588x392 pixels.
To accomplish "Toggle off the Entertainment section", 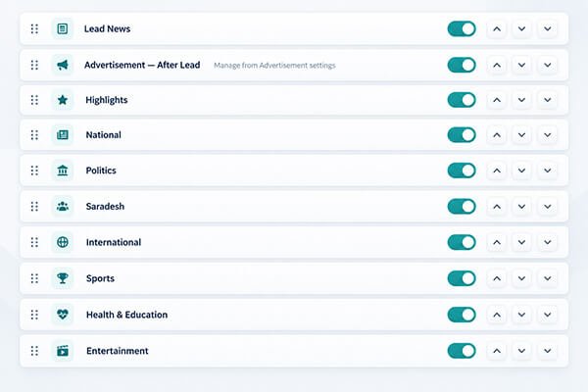I will 462,351.
